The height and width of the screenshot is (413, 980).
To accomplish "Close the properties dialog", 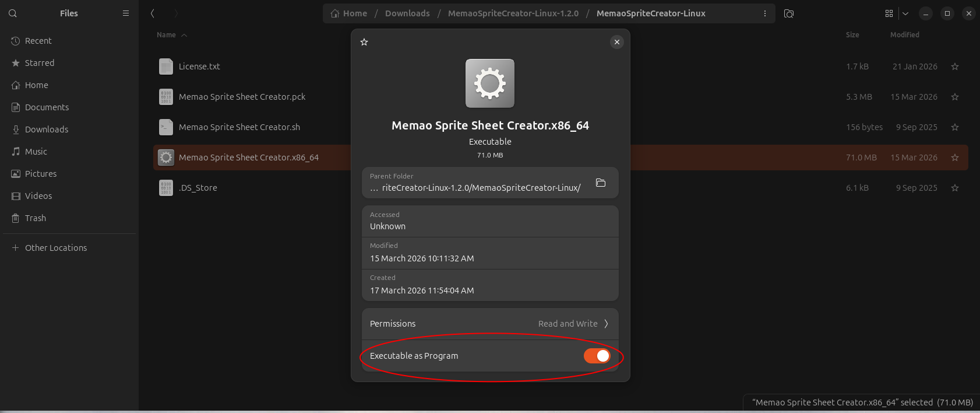I will [x=617, y=42].
